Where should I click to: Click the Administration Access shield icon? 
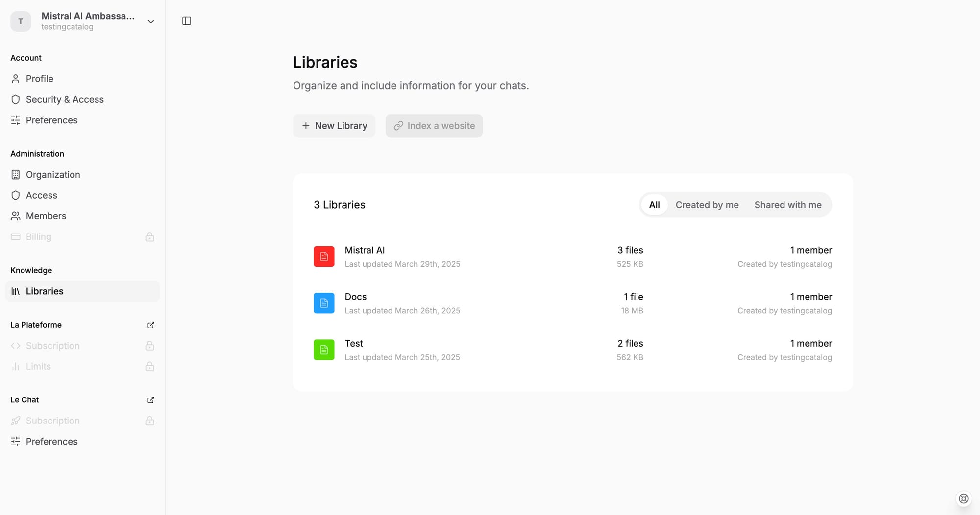[16, 195]
